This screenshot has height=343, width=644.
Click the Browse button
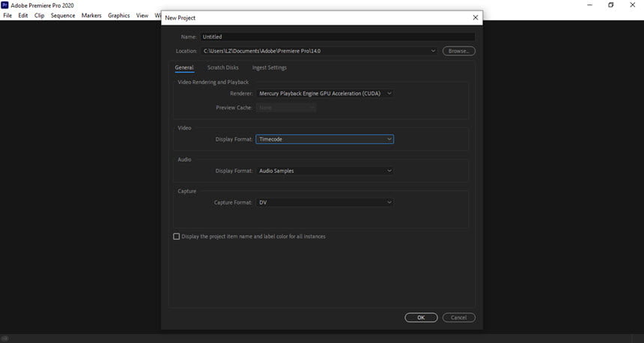coord(459,51)
